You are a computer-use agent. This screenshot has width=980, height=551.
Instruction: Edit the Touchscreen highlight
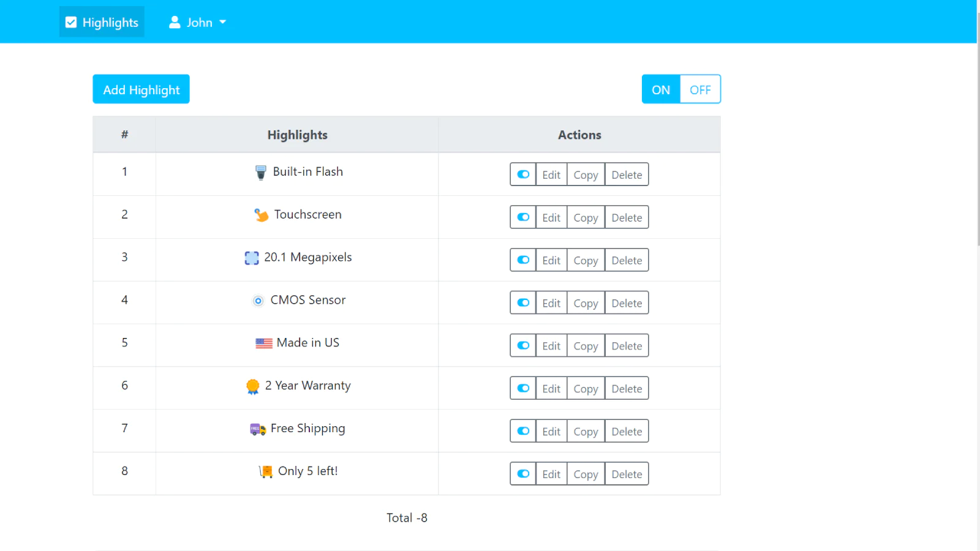point(551,217)
